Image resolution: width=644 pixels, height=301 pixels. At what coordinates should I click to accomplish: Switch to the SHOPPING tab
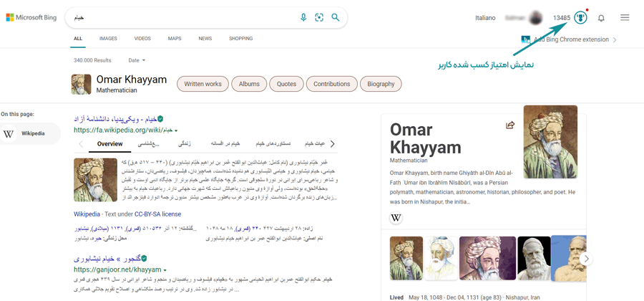240,39
